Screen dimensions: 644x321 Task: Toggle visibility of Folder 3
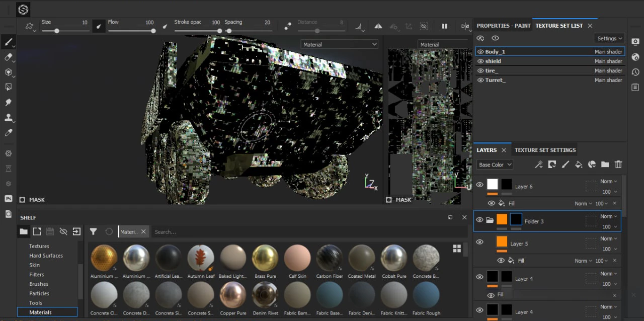[x=479, y=220]
